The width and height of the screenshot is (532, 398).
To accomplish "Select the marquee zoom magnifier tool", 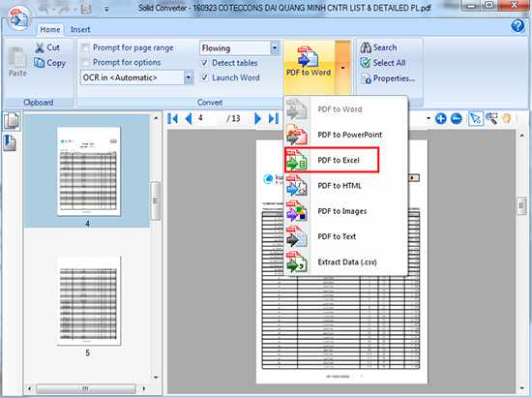I will point(491,118).
